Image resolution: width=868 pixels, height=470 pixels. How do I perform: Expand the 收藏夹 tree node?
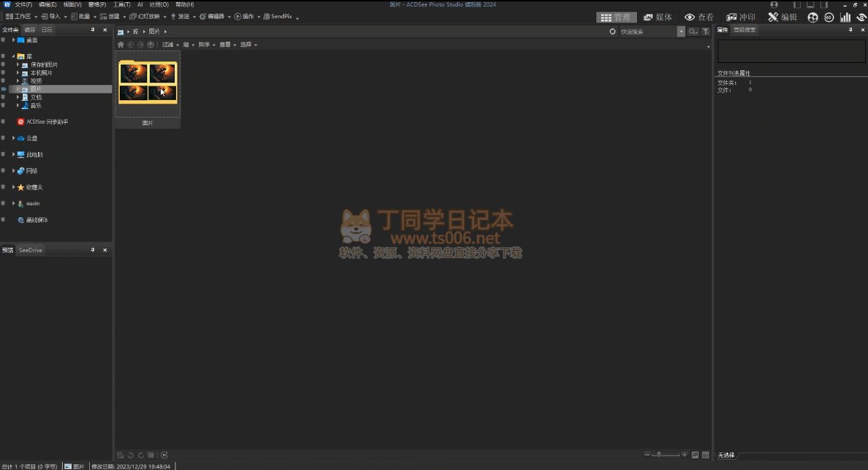[x=13, y=187]
